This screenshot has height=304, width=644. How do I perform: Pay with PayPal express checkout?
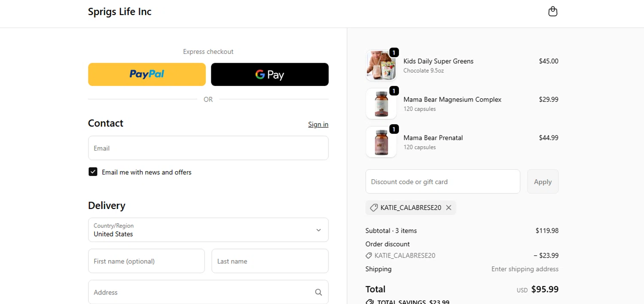click(x=147, y=74)
